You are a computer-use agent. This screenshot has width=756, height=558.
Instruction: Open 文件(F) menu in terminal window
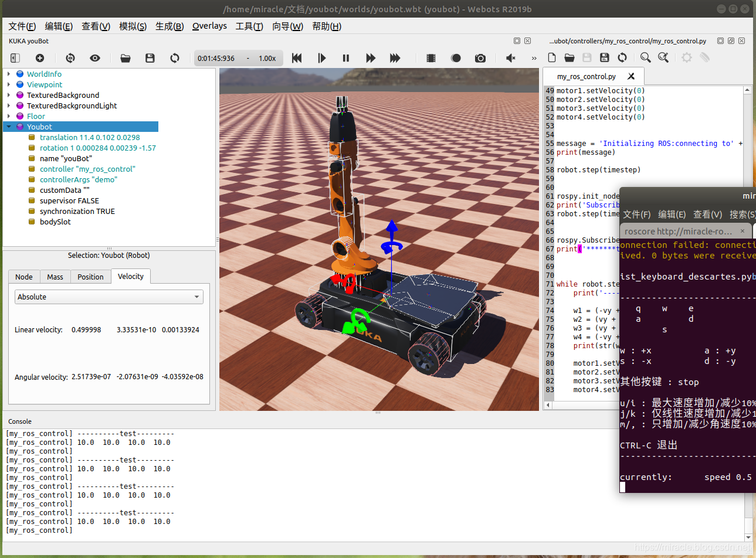[x=636, y=214]
